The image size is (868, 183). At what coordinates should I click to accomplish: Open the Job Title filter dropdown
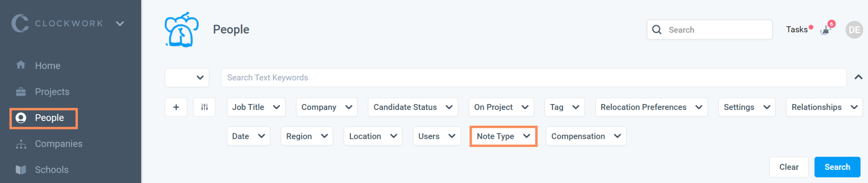[x=256, y=107]
